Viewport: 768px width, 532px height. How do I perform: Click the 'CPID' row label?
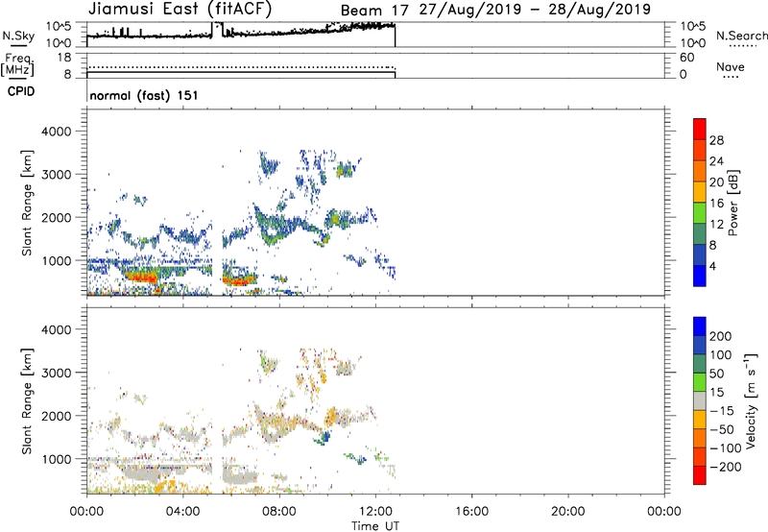click(x=21, y=91)
